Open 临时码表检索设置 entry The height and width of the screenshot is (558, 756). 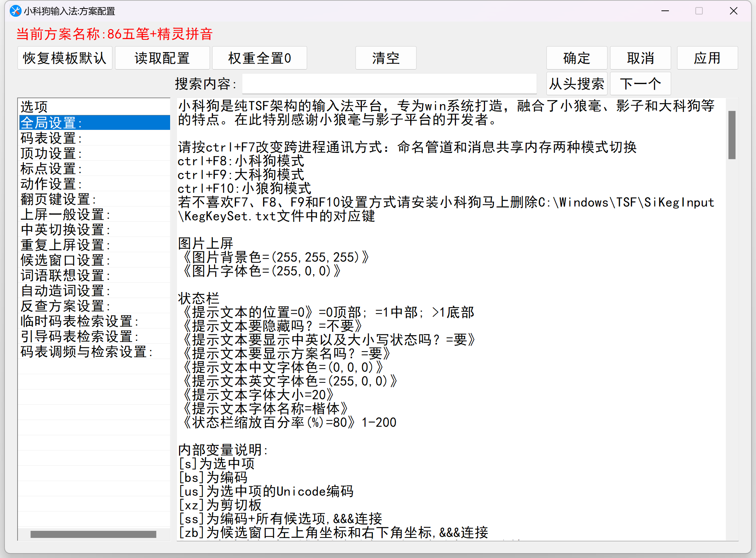pos(94,321)
